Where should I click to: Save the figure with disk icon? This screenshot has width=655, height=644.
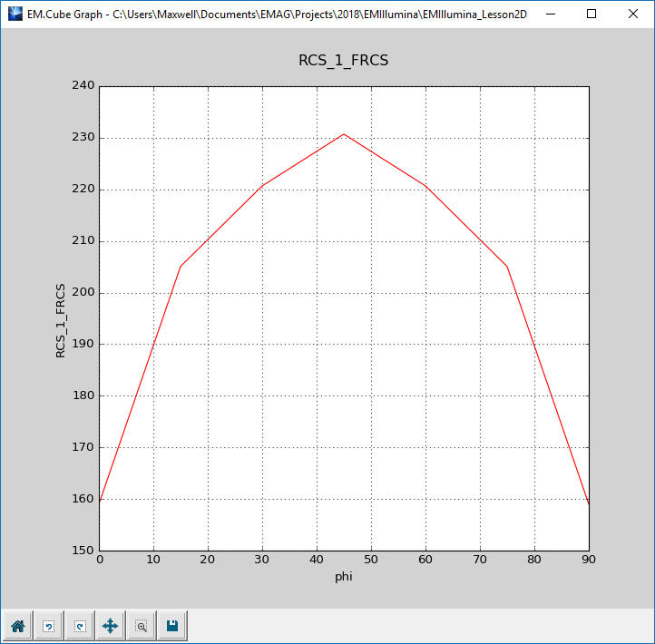click(x=171, y=626)
